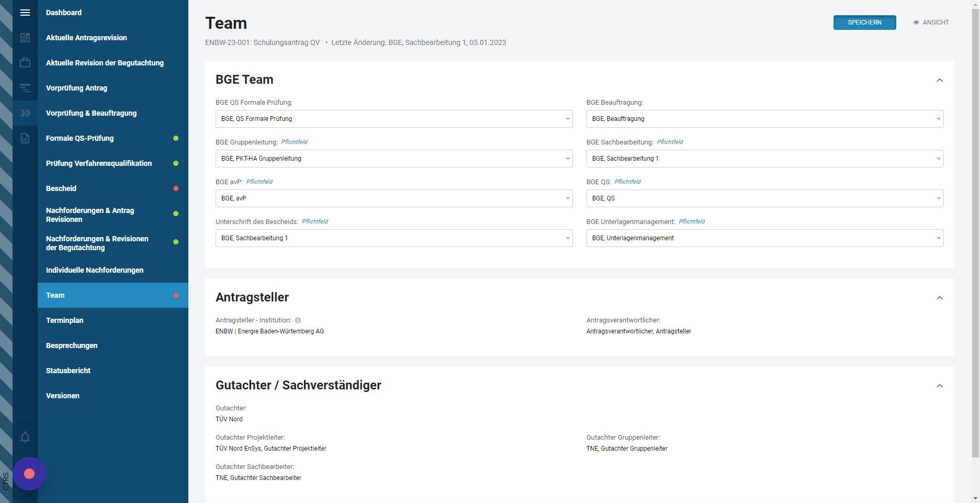Toggle the Ansicht eye view
The width and height of the screenshot is (980, 503).
tap(931, 23)
